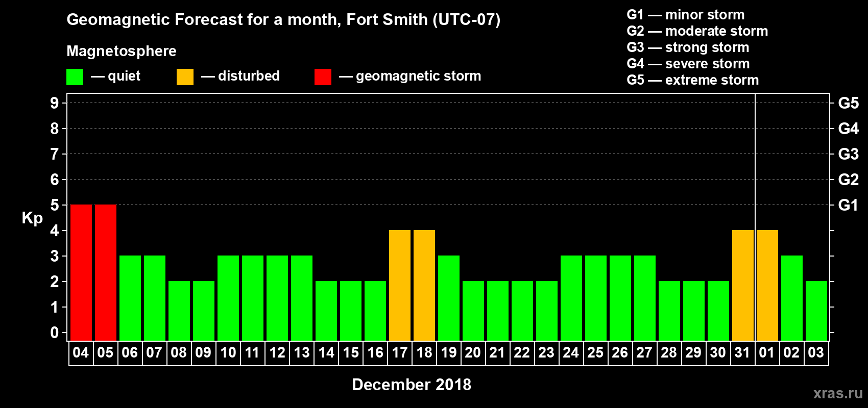The height and width of the screenshot is (408, 868).
Task: Click the orange disturbed legend swatch
Action: (185, 77)
